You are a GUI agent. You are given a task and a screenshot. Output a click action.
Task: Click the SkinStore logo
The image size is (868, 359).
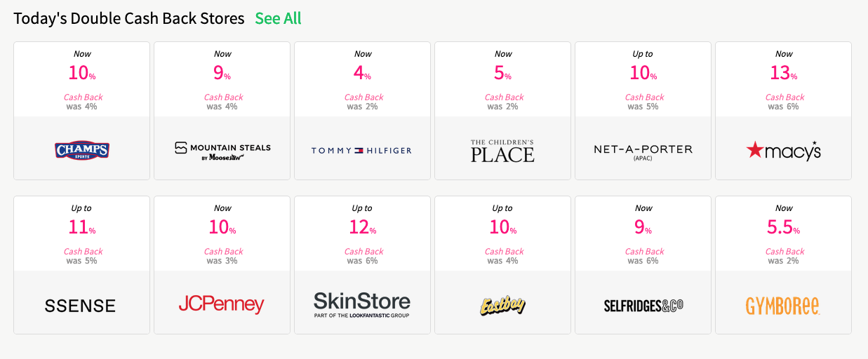coord(362,305)
